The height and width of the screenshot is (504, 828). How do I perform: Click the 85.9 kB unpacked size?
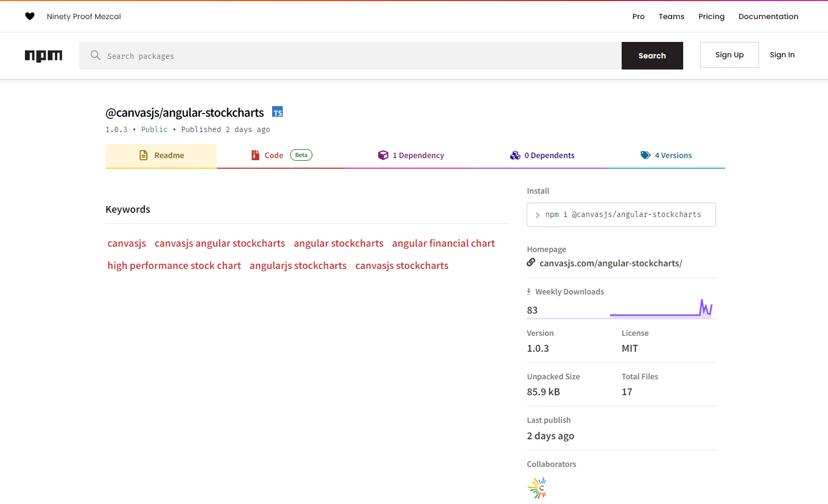coord(544,392)
